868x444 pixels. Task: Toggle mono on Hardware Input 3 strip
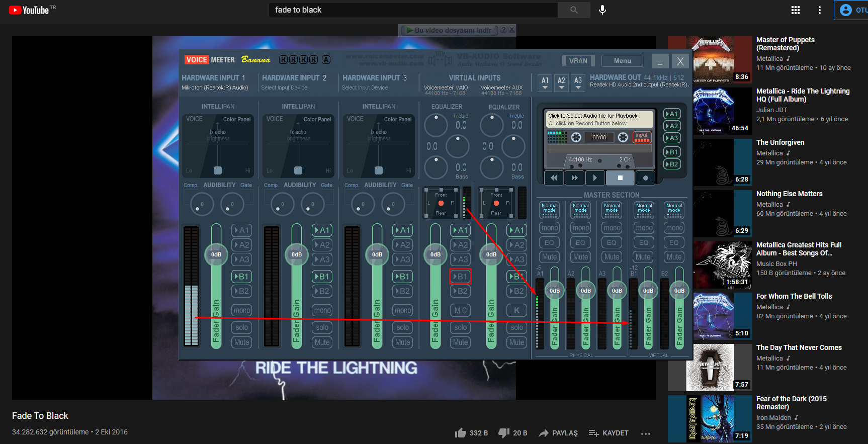tap(403, 310)
